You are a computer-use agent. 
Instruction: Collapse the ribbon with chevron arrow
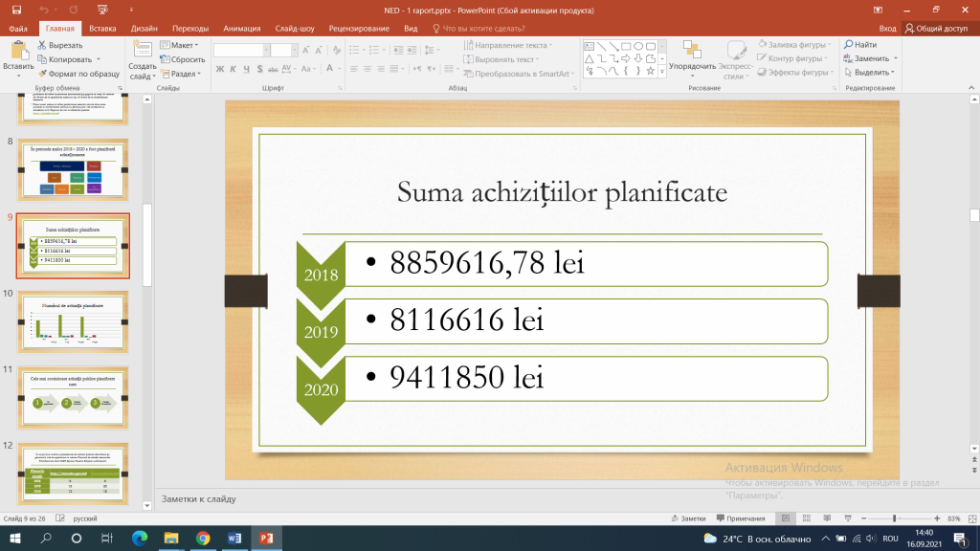(x=971, y=88)
